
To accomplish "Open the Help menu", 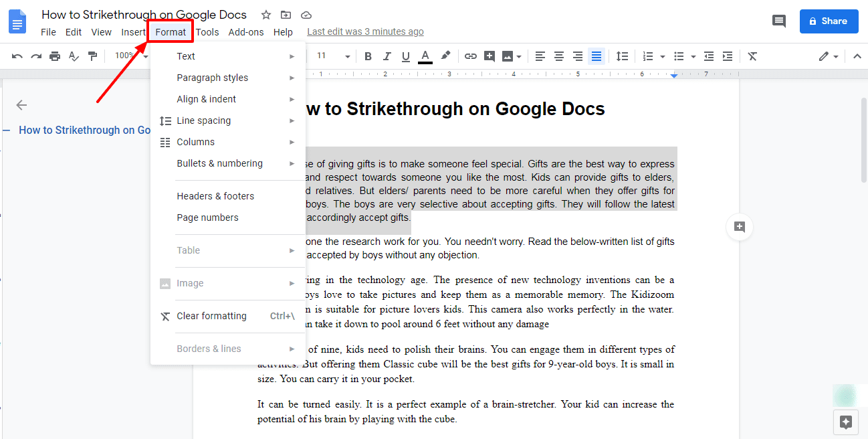I will click(283, 32).
